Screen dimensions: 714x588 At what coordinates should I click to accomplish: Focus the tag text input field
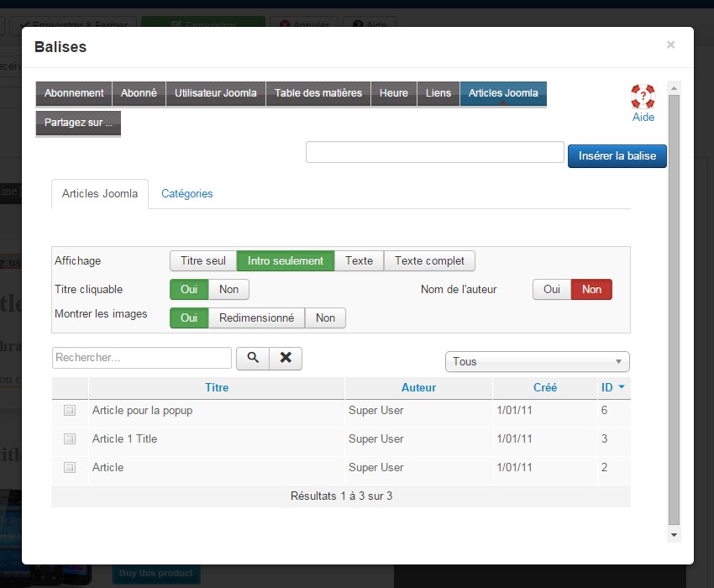435,152
